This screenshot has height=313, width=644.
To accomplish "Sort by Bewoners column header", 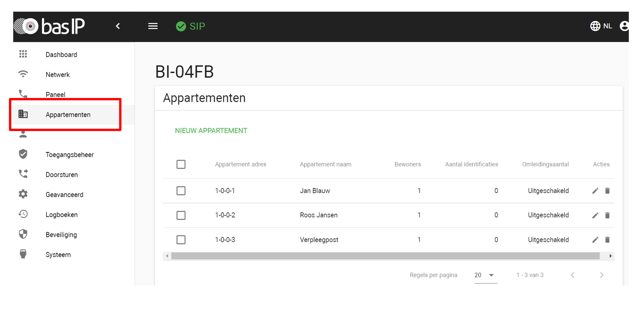I will (408, 164).
